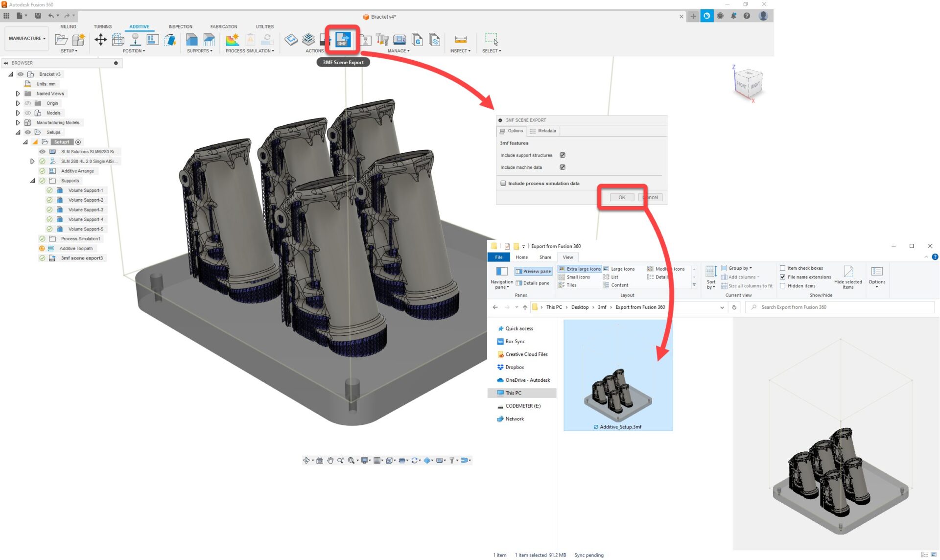The height and width of the screenshot is (560, 940).
Task: Click the Process Simulation toolbar icon
Action: [233, 40]
